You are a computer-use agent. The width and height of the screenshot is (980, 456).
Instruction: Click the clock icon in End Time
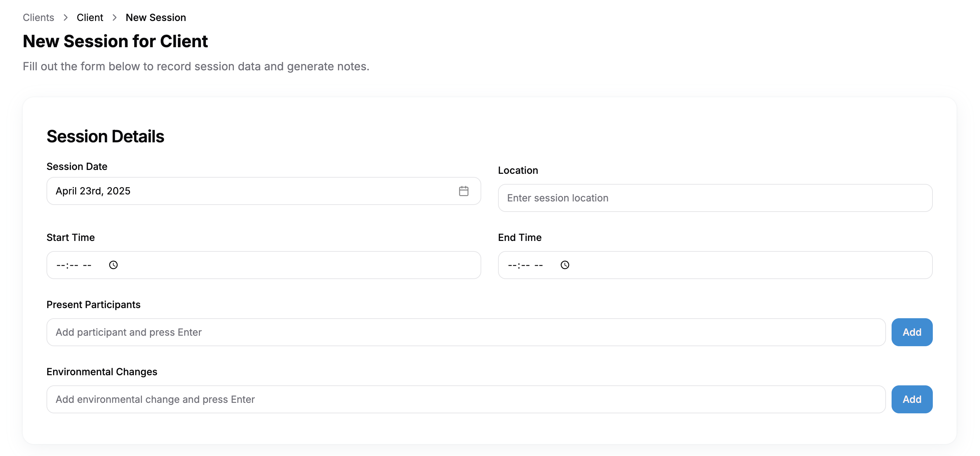pos(565,265)
